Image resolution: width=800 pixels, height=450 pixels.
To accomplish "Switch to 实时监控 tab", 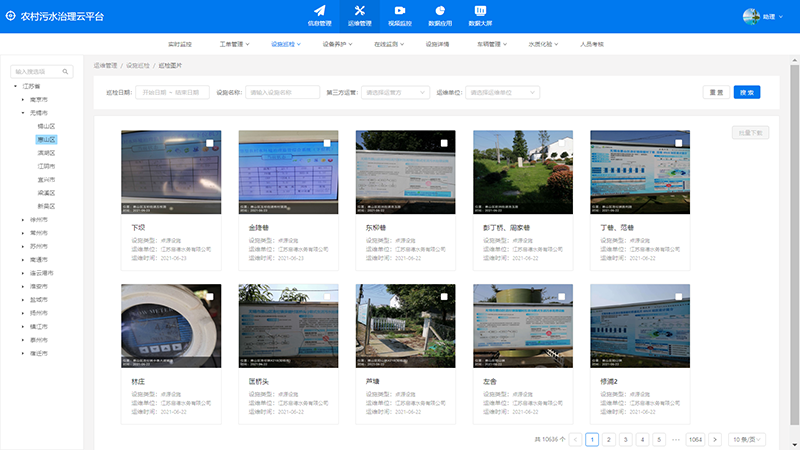I will pos(180,45).
